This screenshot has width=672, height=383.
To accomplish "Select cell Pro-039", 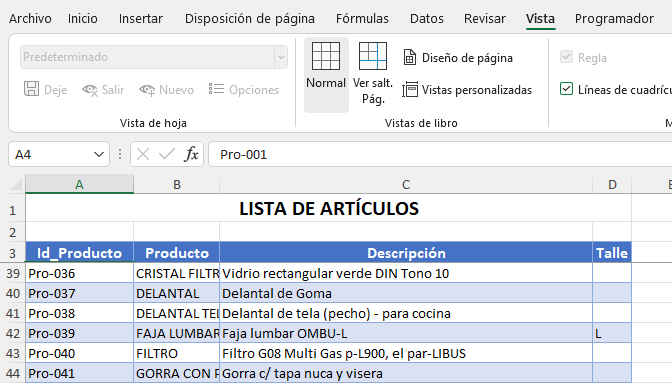I will coord(79,333).
